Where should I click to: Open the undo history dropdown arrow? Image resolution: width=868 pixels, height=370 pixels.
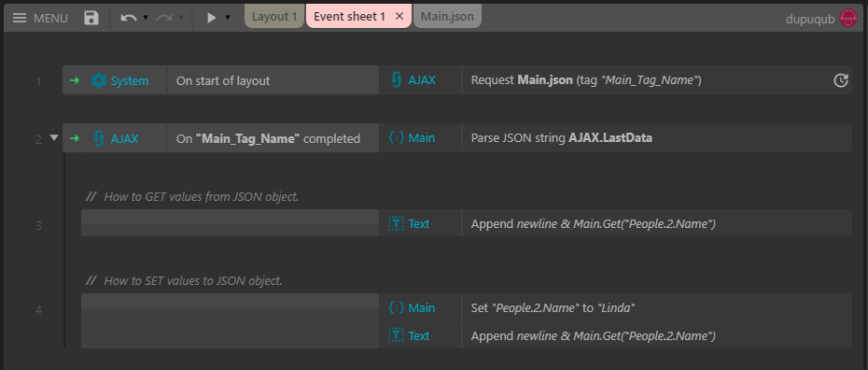pos(146,18)
